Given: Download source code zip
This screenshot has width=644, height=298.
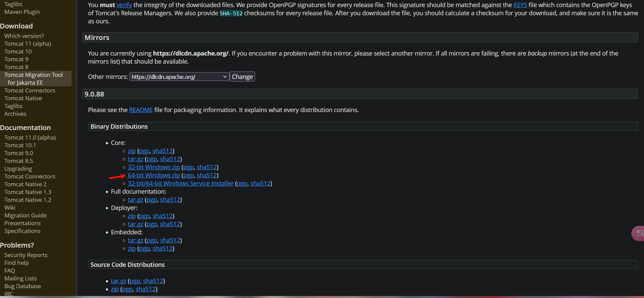Looking at the screenshot, I should 115,289.
